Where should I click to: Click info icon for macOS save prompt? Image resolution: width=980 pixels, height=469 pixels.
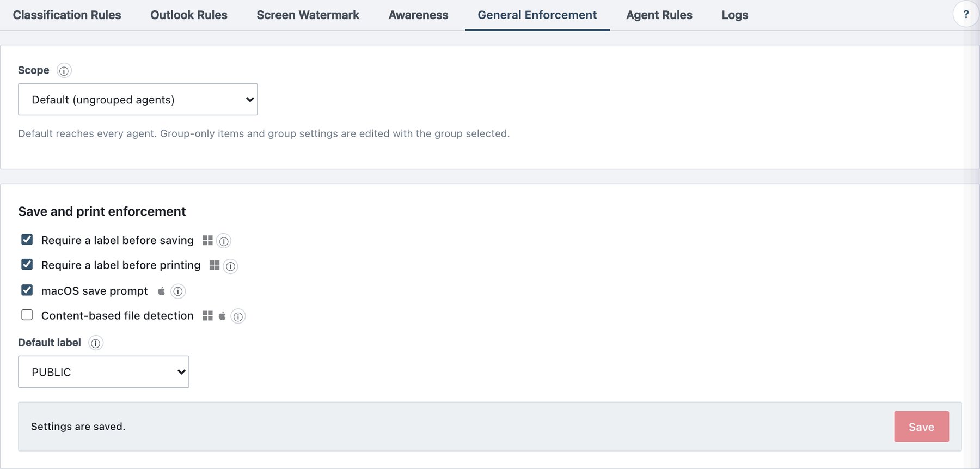[178, 291]
